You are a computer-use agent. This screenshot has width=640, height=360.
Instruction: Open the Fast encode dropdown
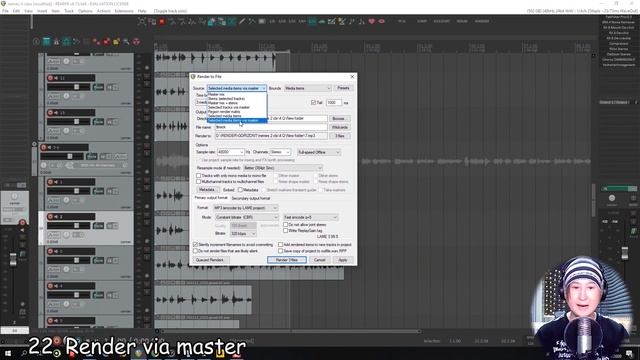(x=311, y=217)
